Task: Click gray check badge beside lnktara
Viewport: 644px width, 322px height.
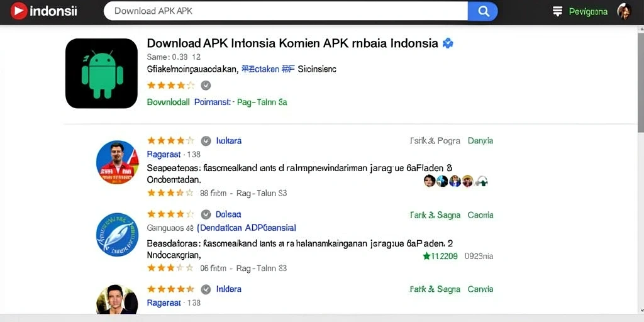Action: pyautogui.click(x=206, y=141)
